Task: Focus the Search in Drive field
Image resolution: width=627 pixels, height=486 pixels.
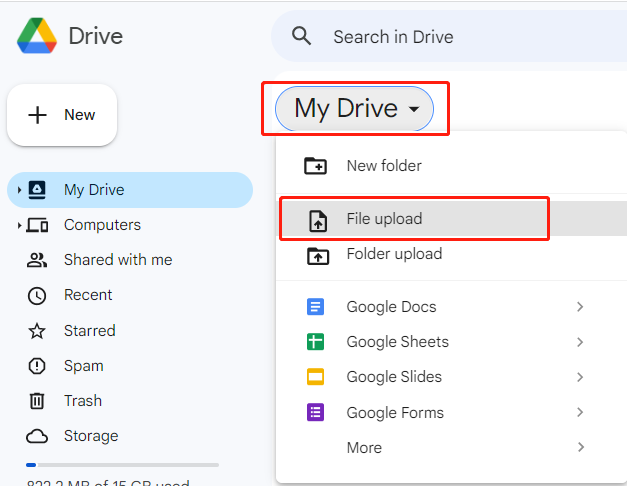Action: (x=449, y=36)
